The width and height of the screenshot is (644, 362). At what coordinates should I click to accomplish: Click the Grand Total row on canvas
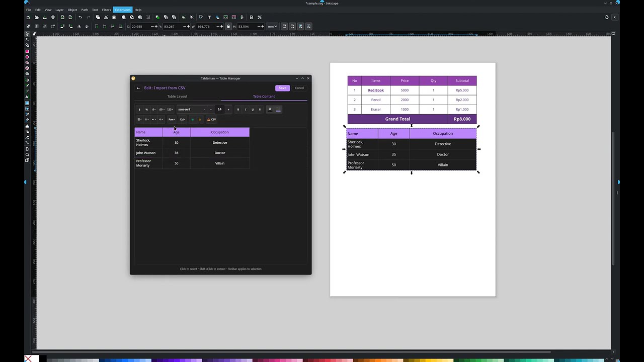pos(412,119)
